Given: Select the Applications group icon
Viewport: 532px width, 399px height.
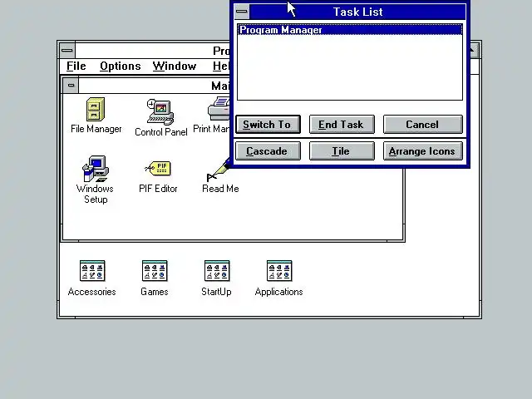Looking at the screenshot, I should click(279, 271).
